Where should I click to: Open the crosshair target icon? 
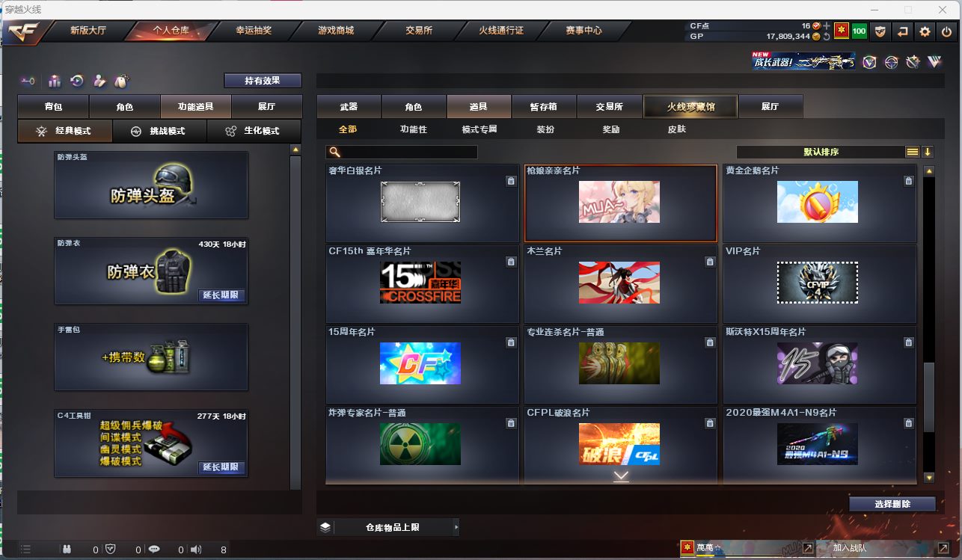891,62
